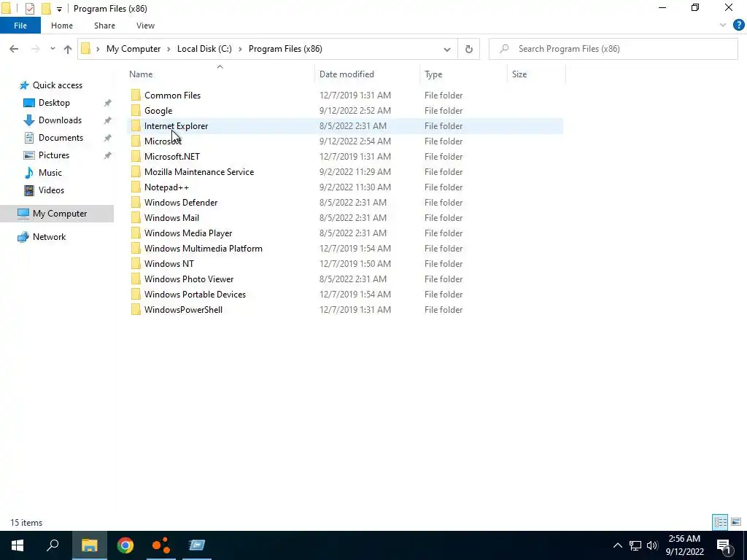Viewport: 747px width, 560px height.
Task: Show hidden system tray icons chevron
Action: [617, 545]
